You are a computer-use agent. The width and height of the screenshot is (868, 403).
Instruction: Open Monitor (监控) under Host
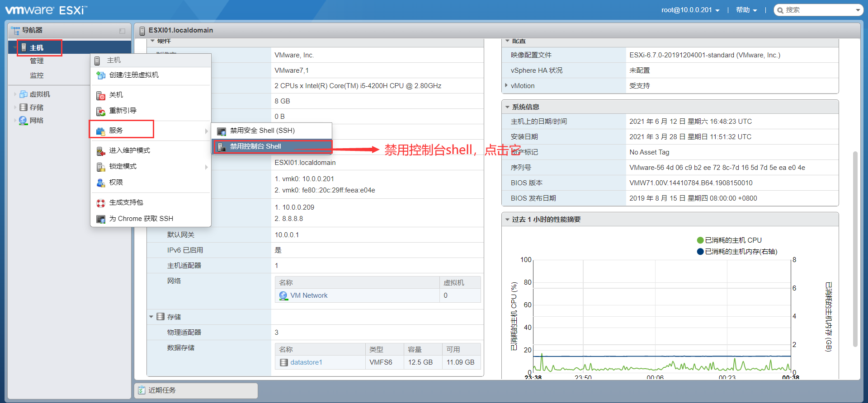[37, 75]
